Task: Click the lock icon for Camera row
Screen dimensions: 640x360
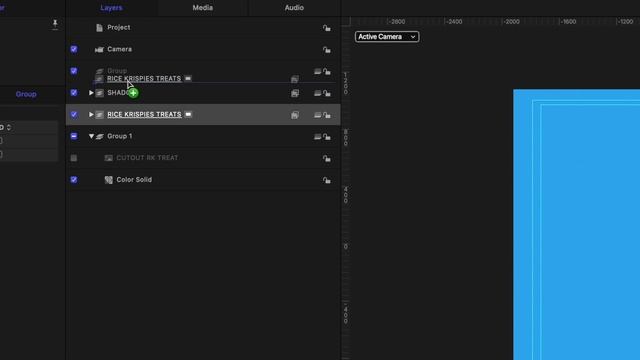Action: [327, 50]
